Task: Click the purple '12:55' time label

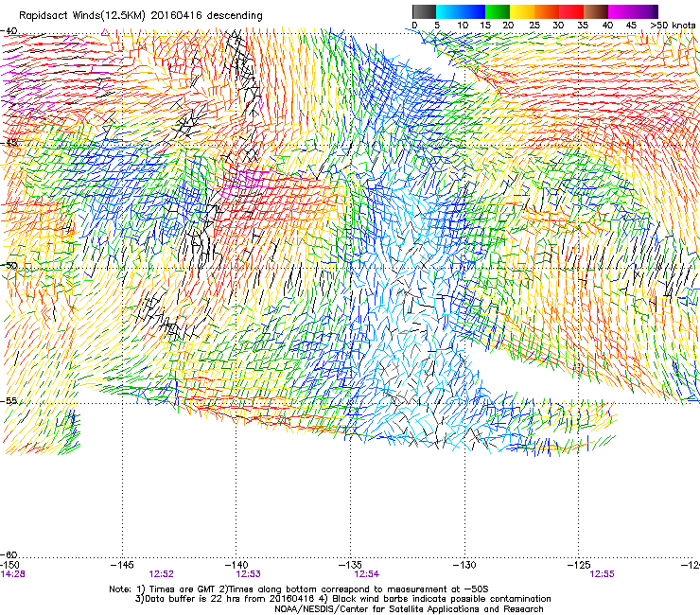Action: point(602,574)
